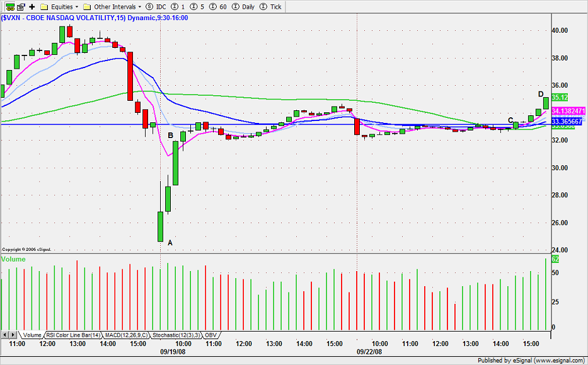
Task: Click the magenta 34.1382471 moving average label
Action: pyautogui.click(x=568, y=111)
